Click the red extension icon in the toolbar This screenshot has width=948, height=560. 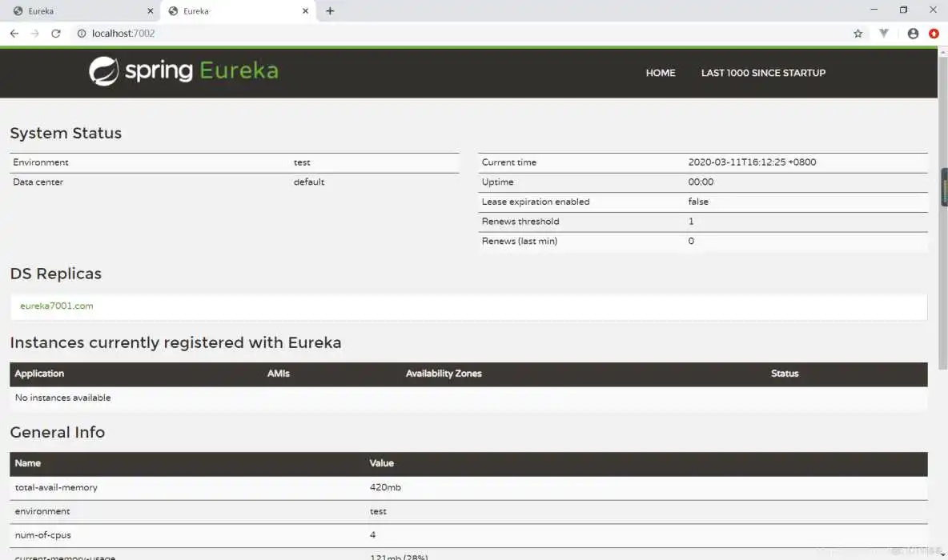(x=934, y=34)
